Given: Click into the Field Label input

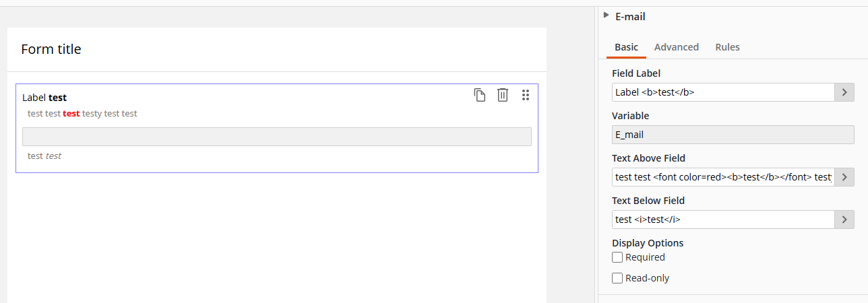Looking at the screenshot, I should (x=723, y=92).
